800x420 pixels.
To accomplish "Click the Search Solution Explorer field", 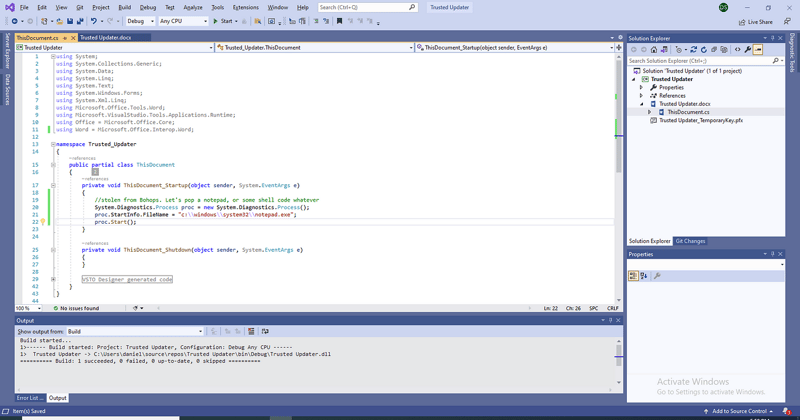I will coord(706,61).
